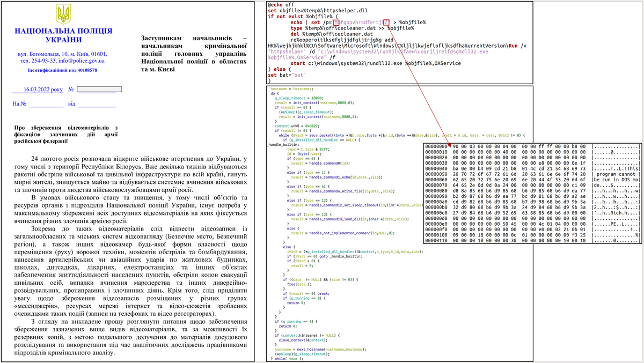Click the line set bat="bat"
This screenshot has width=644, height=363.
pyautogui.click(x=287, y=75)
